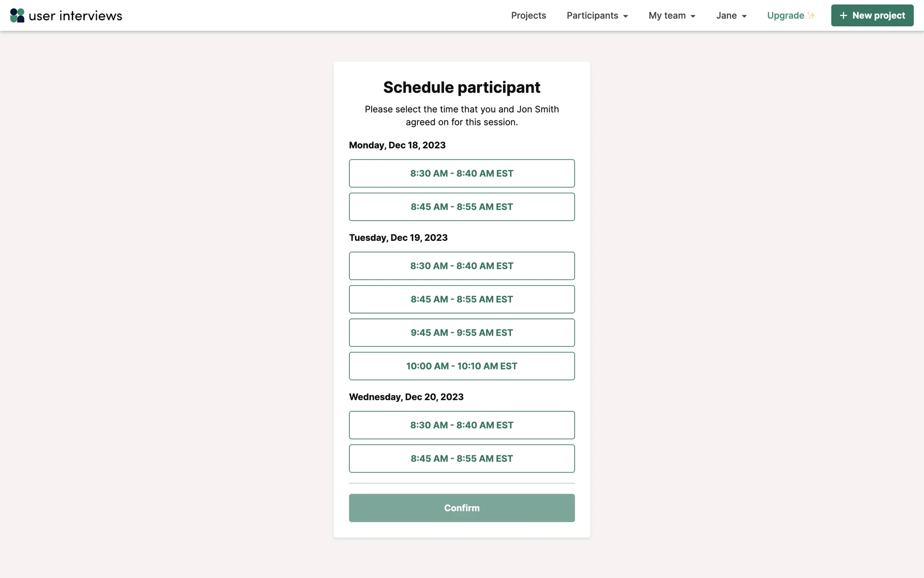Choose Wednesday 8:45 AM - 8:55 AM slot
Image resolution: width=924 pixels, height=578 pixels.
462,459
